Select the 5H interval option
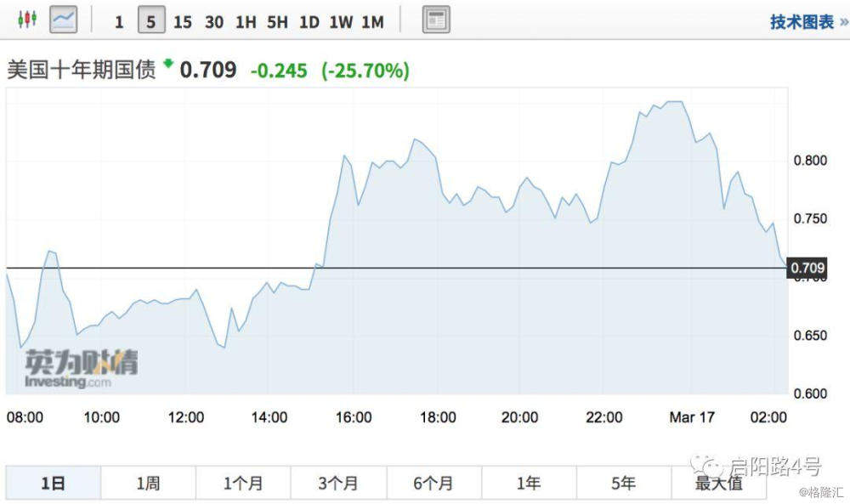This screenshot has height=504, width=850. 277,22
